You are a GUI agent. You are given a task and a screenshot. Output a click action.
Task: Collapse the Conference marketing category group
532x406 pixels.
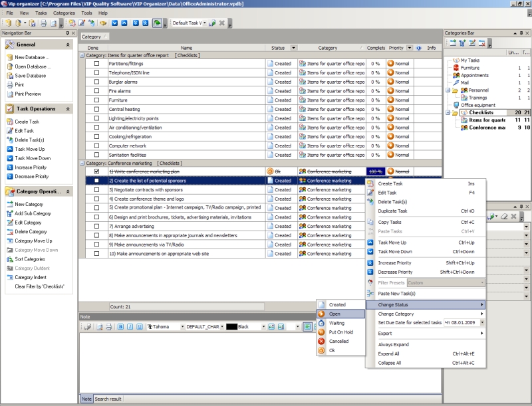click(x=82, y=163)
